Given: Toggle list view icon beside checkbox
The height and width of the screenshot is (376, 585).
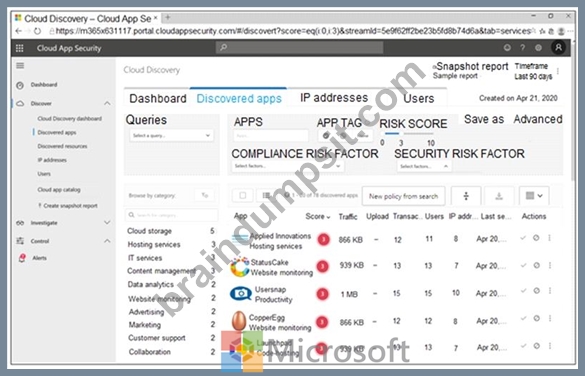Looking at the screenshot, I should (x=266, y=195).
